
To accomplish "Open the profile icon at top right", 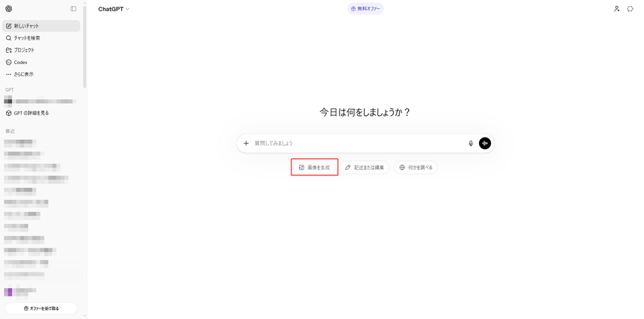I will (x=616, y=8).
